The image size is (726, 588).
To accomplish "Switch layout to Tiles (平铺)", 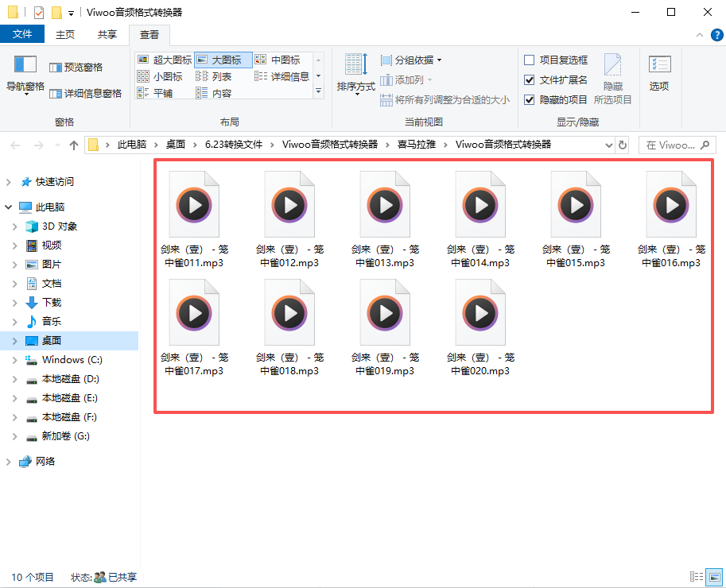I will click(155, 93).
